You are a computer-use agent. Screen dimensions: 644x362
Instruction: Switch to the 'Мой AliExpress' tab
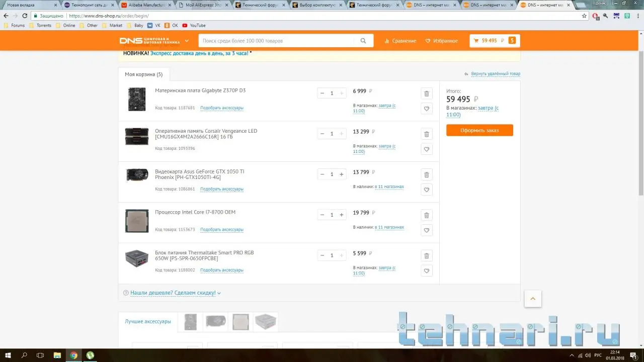(204, 5)
